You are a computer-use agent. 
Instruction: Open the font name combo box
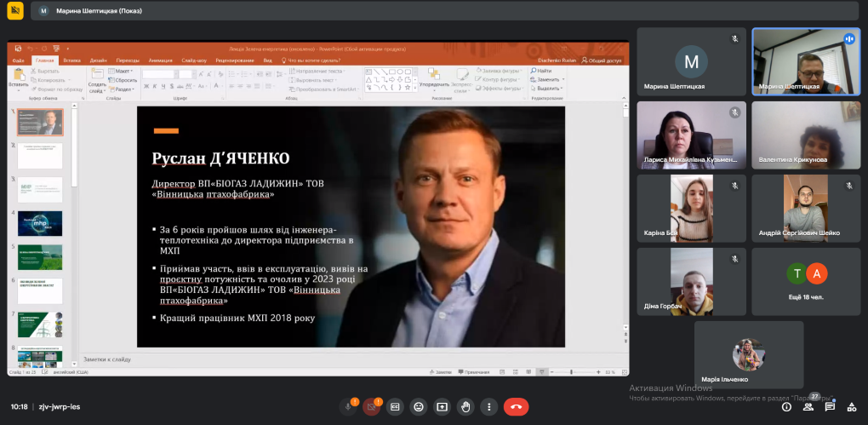point(159,74)
